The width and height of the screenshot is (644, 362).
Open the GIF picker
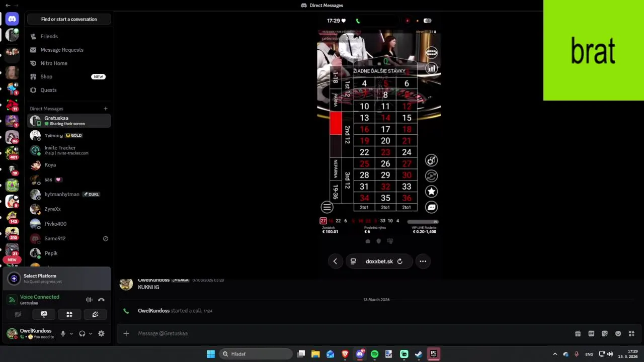coord(592,333)
